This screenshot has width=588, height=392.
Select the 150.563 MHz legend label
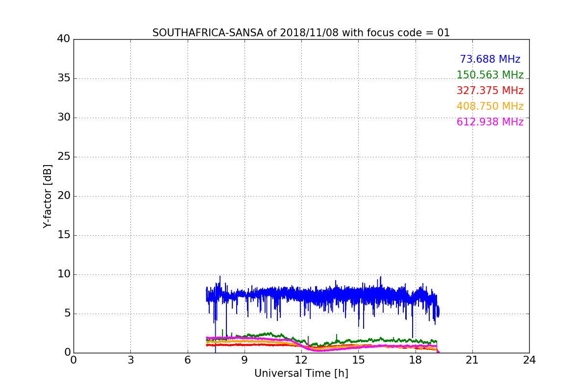point(490,75)
